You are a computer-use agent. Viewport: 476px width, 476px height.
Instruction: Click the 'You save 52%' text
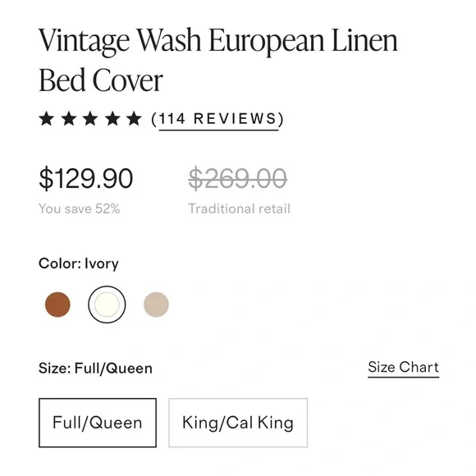80,208
